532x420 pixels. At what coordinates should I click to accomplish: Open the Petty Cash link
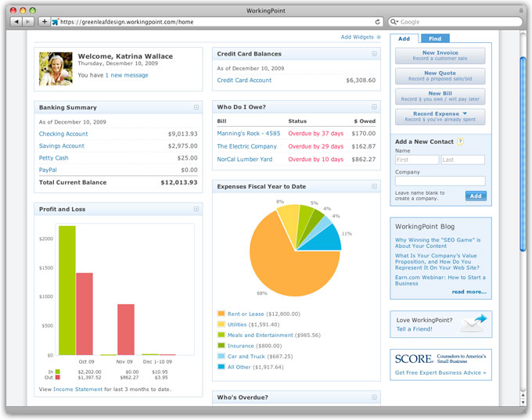pos(54,158)
